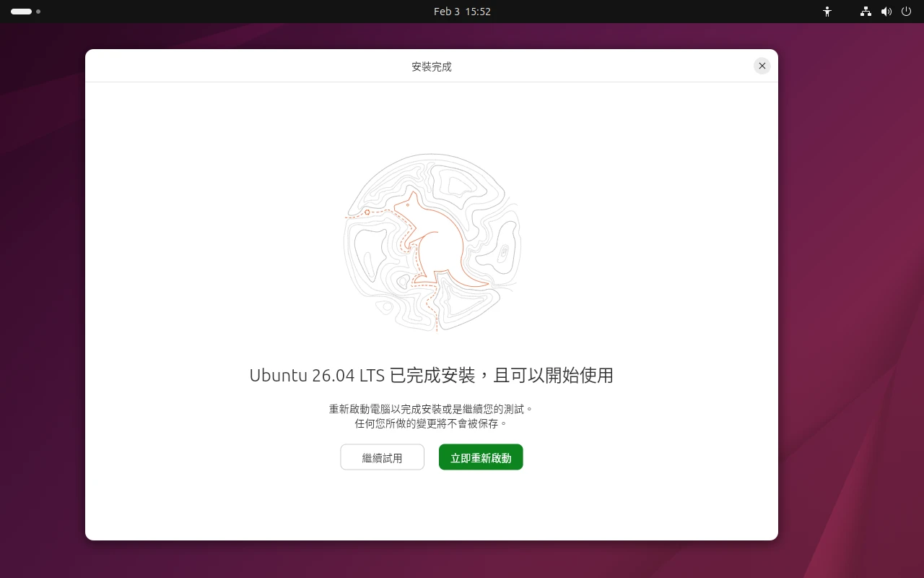
Task: Click the 立即重新啟動 restart button
Action: (x=481, y=457)
